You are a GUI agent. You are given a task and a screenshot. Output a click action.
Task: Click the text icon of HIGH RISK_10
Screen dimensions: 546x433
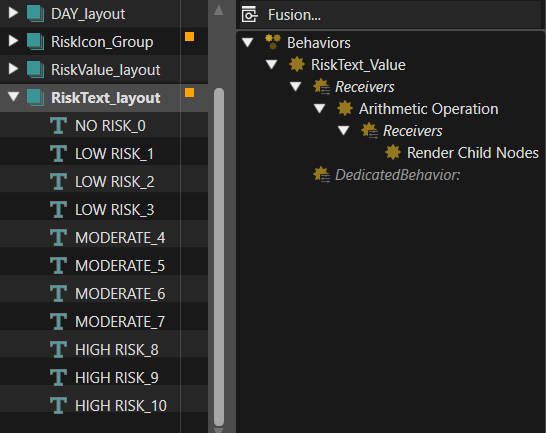(x=58, y=405)
